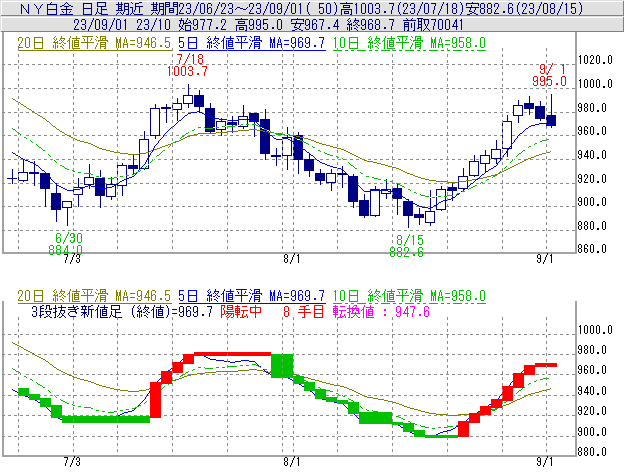Click the 860.0 price level on upper axis
624x475 pixels.
[x=592, y=249]
